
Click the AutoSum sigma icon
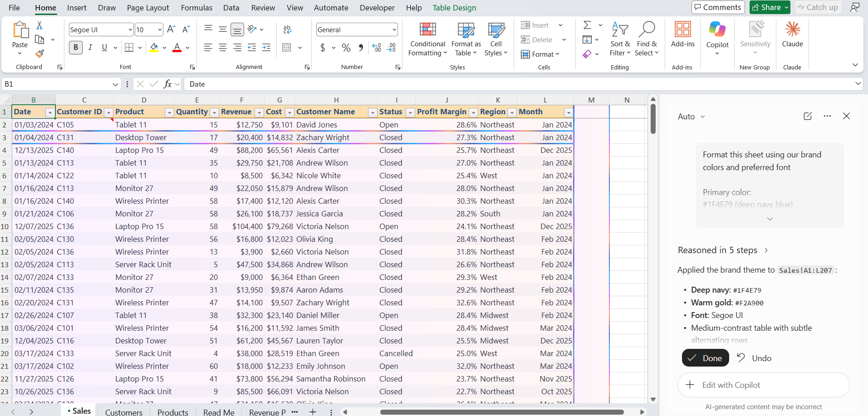click(x=587, y=25)
